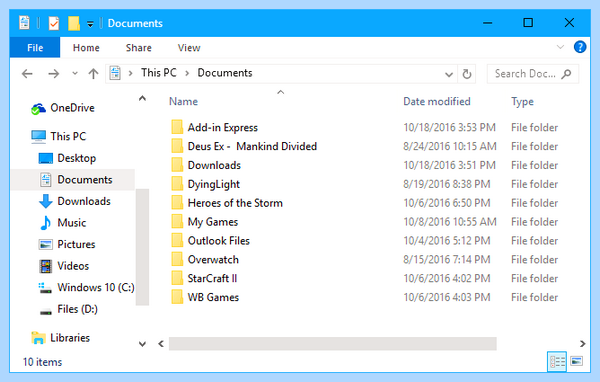Open the recent locations dropdown
The width and height of the screenshot is (600, 382).
pyautogui.click(x=75, y=73)
